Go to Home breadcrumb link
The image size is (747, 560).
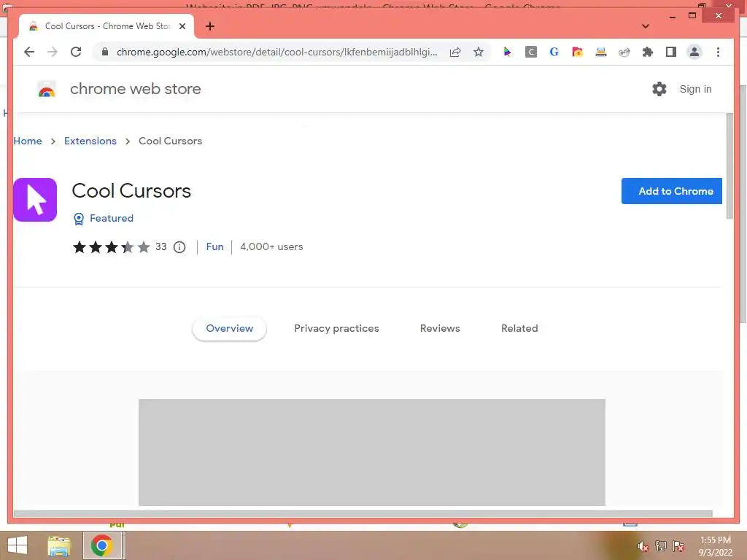[x=28, y=141]
